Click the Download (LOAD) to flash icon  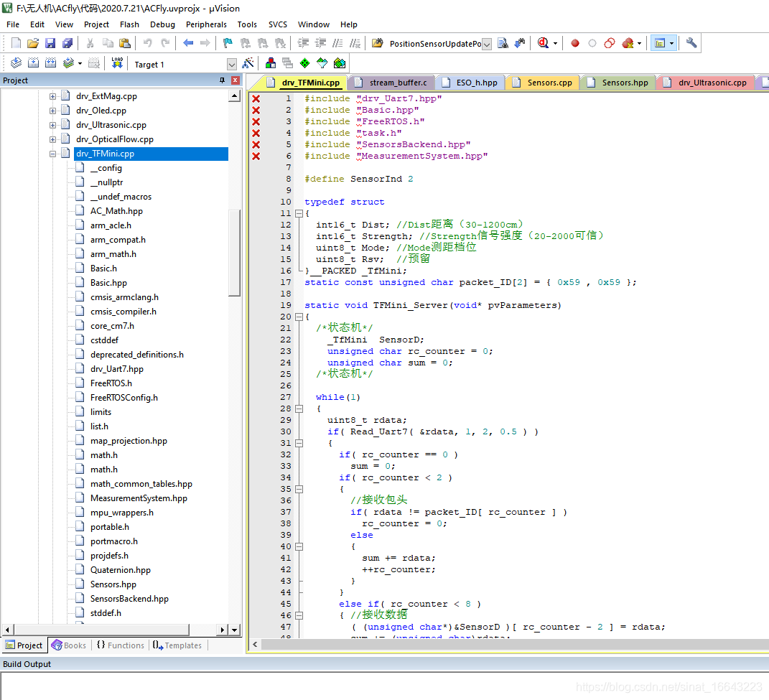tap(117, 64)
